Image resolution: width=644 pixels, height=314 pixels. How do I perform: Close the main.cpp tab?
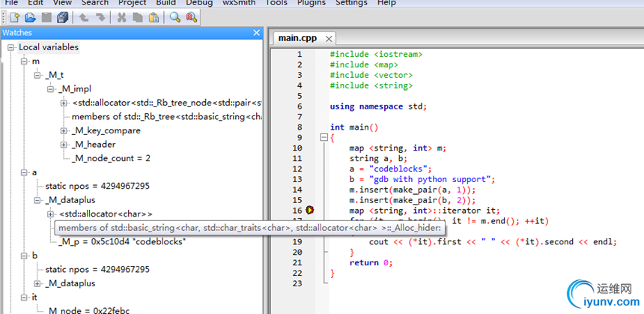[329, 39]
